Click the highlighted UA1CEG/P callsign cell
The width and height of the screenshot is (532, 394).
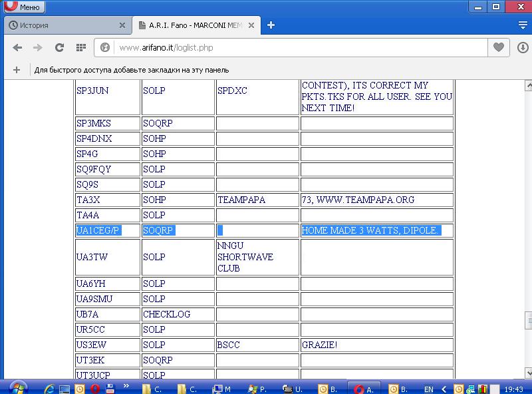point(98,230)
